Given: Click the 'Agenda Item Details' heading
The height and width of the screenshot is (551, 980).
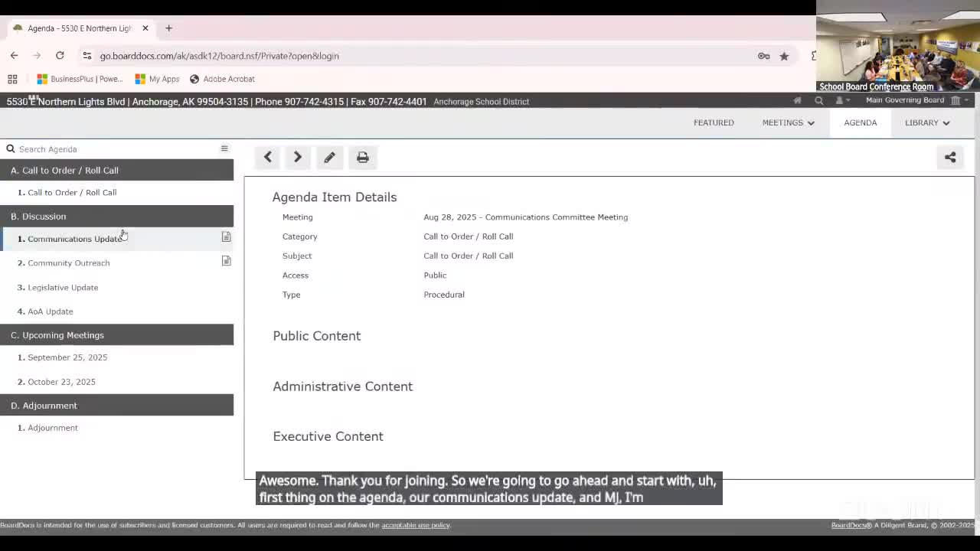Looking at the screenshot, I should tap(335, 197).
